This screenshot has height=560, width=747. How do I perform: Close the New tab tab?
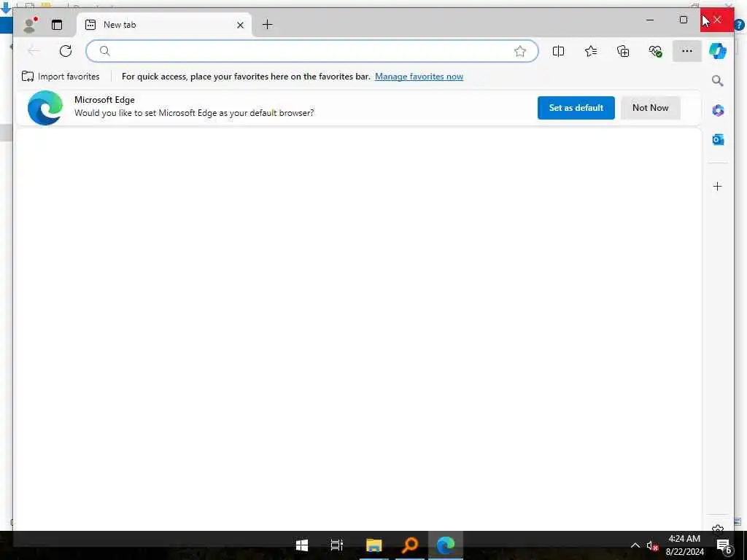(x=240, y=25)
